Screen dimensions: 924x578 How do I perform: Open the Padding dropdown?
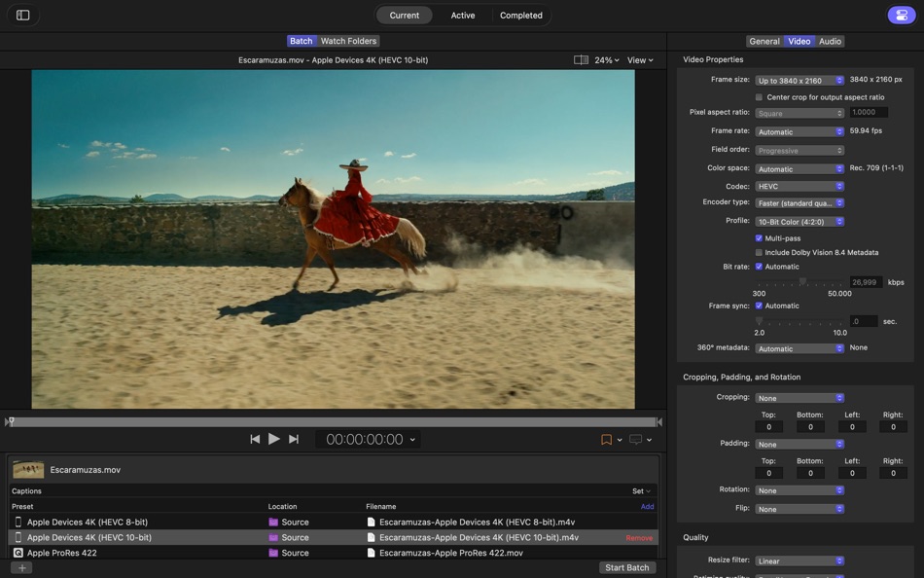(800, 444)
